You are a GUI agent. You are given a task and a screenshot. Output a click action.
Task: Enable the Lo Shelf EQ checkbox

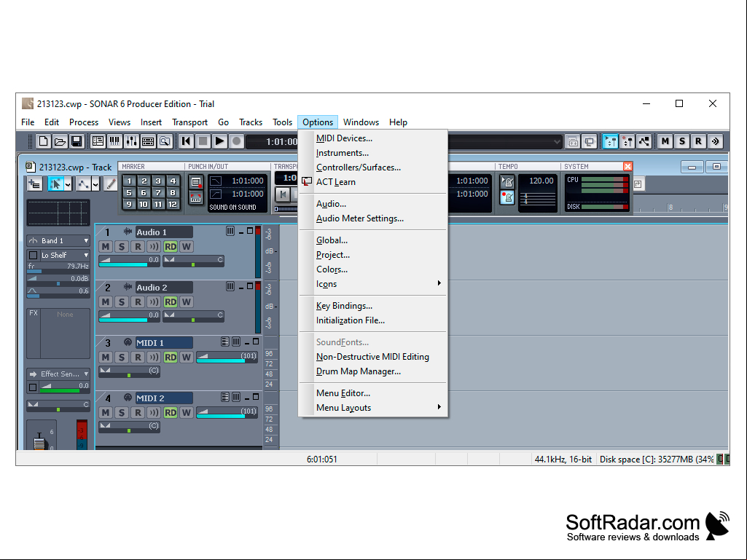click(x=34, y=255)
